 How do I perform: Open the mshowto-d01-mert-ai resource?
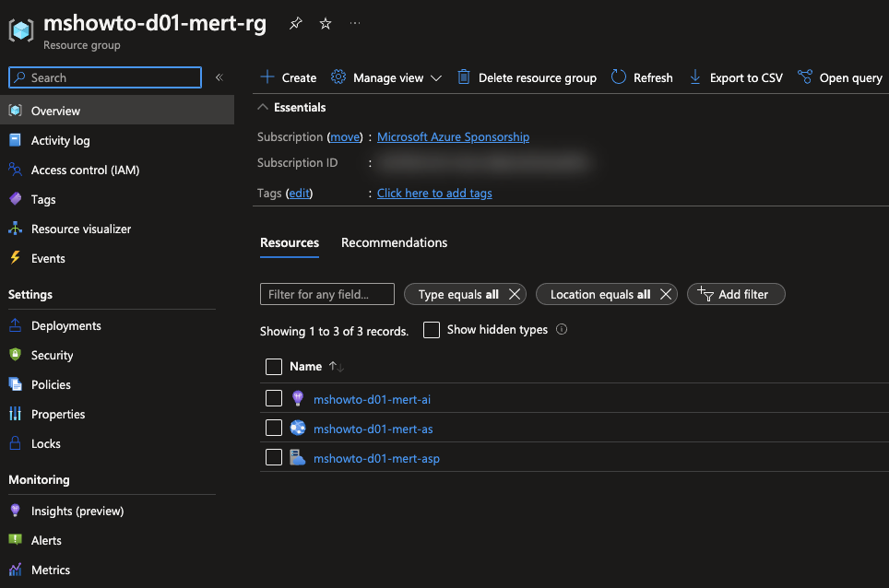coord(372,399)
